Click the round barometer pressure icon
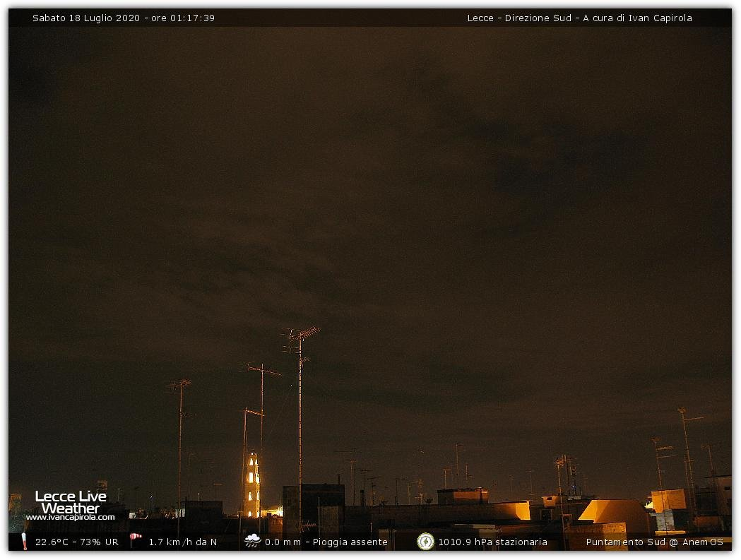 425,542
